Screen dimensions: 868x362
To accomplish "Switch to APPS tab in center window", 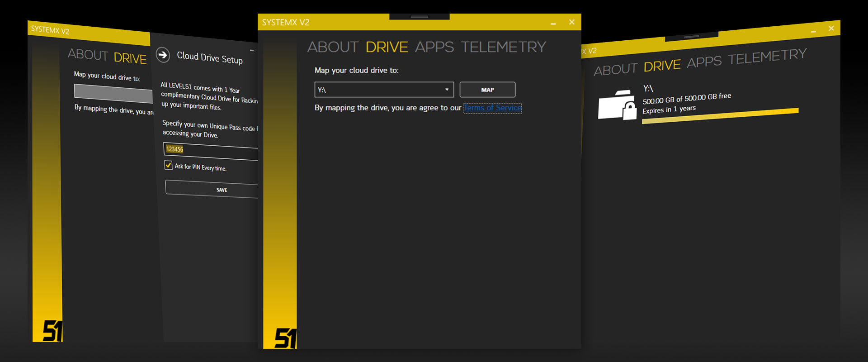I will pos(434,47).
